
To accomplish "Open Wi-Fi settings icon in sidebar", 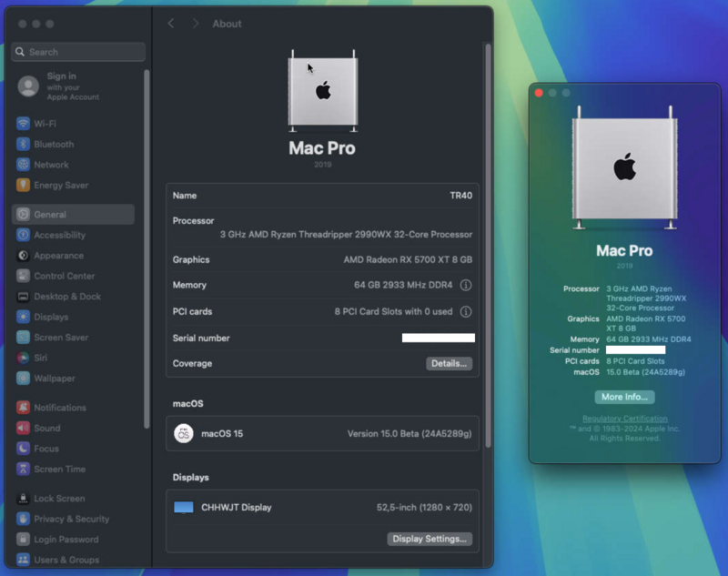I will click(23, 124).
